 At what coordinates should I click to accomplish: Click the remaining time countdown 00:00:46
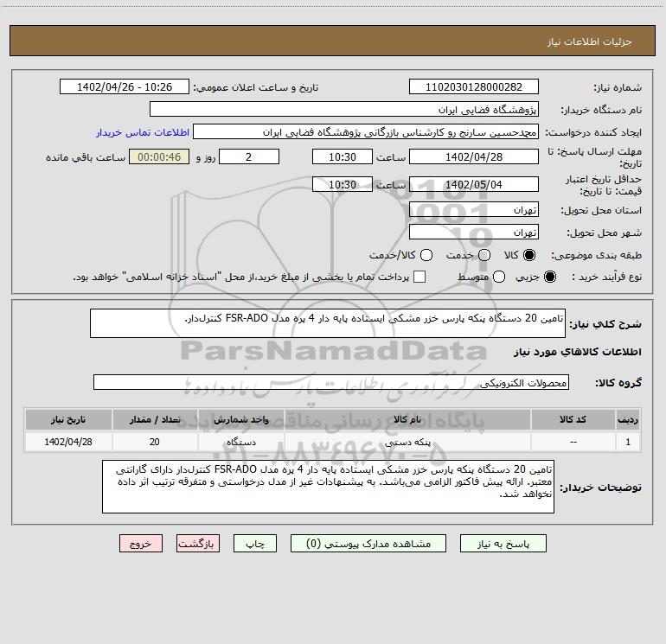(159, 156)
